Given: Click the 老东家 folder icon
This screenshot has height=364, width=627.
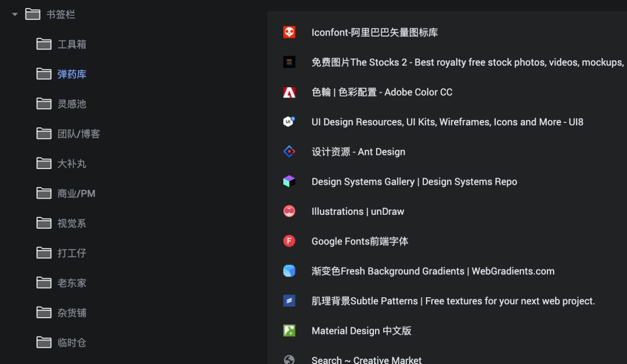Looking at the screenshot, I should (44, 283).
